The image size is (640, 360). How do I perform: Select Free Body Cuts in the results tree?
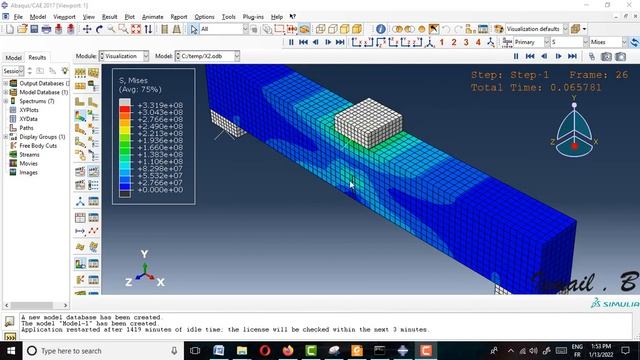pos(38,146)
